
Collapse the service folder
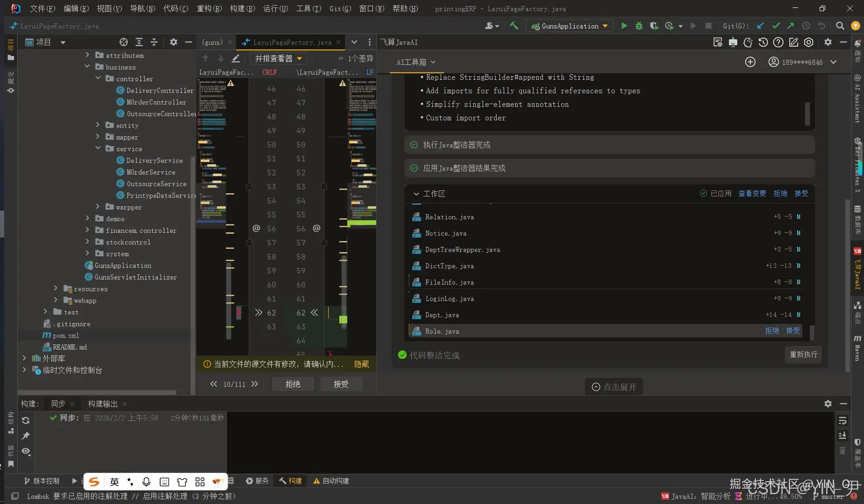(98, 148)
